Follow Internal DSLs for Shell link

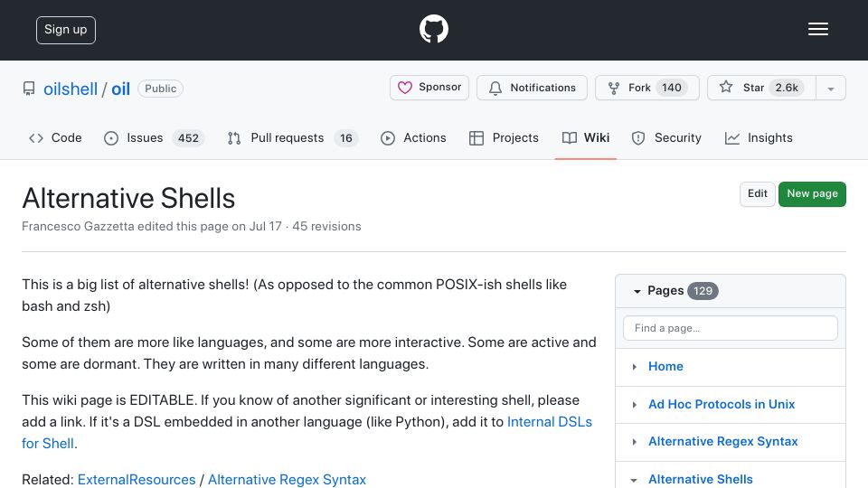(307, 433)
